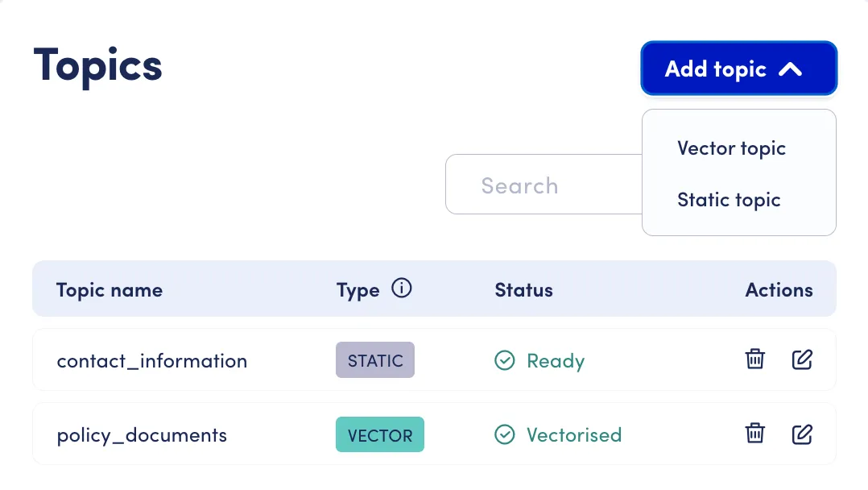Screen dimensions: 868x490
Task: Collapse the Add topic chevron arrow
Action: click(790, 69)
